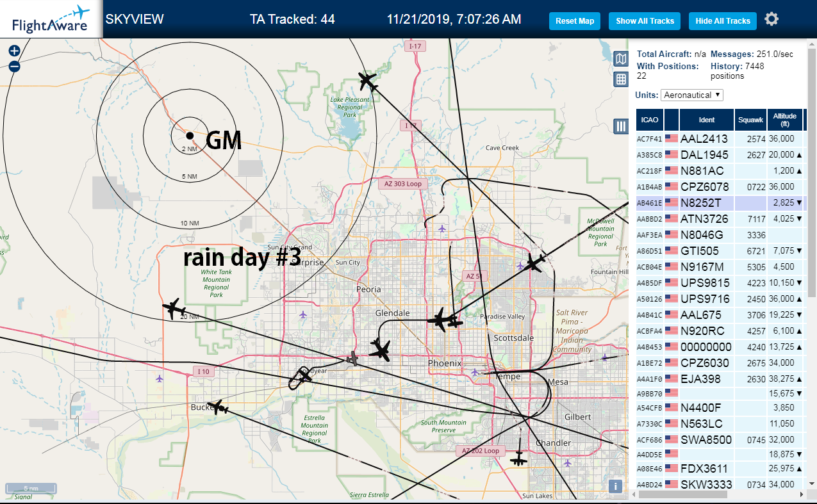
Task: Select the 00000000 ident row
Action: pos(720,346)
